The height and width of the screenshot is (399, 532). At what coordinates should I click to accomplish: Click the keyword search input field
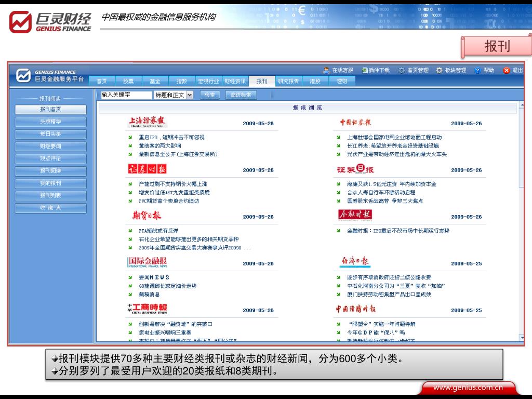(126, 95)
